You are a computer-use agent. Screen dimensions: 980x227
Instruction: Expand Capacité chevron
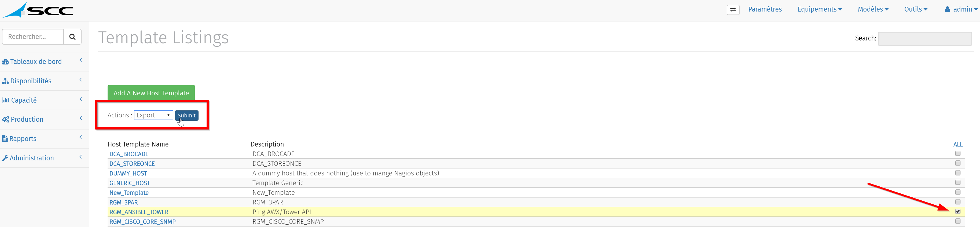click(81, 99)
